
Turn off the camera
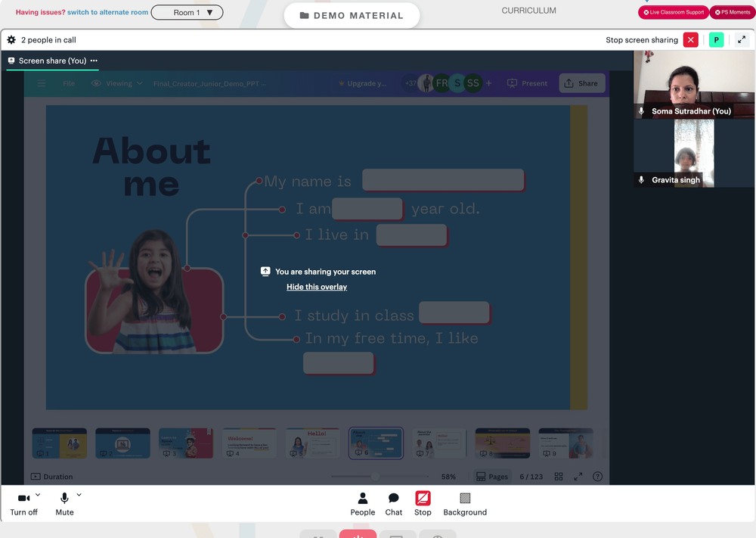coord(23,504)
